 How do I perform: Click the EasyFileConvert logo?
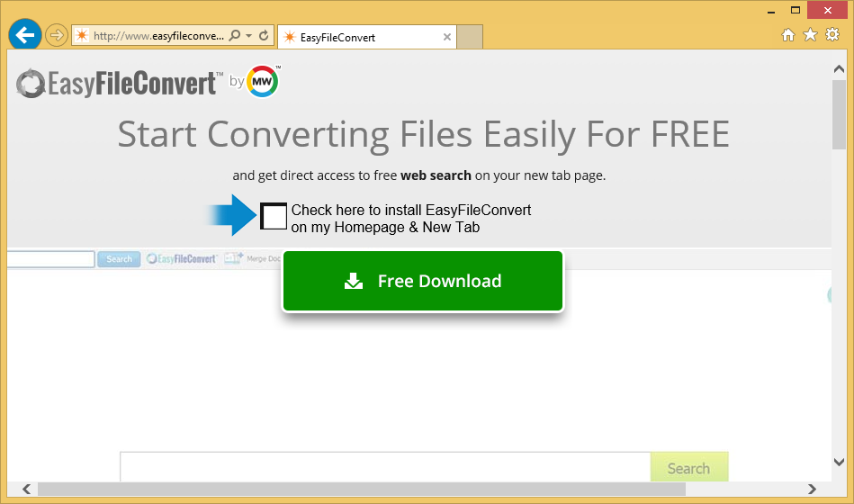[x=120, y=84]
